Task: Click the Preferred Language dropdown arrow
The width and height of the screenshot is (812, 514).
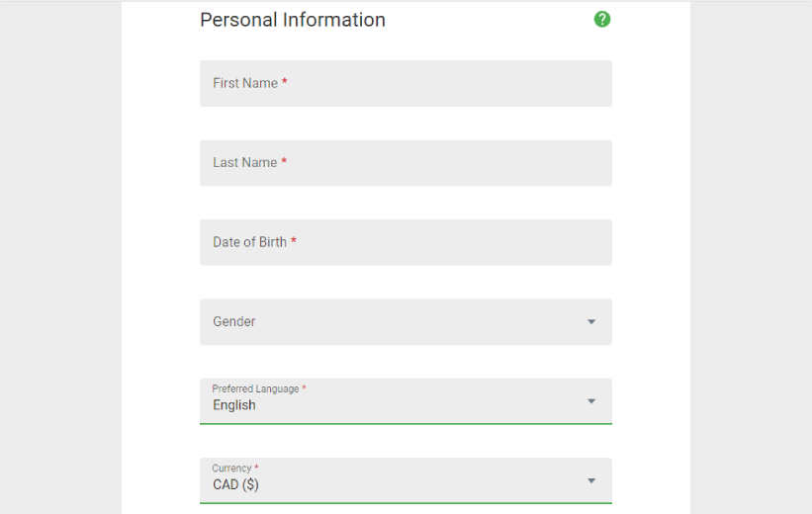Action: click(x=590, y=401)
